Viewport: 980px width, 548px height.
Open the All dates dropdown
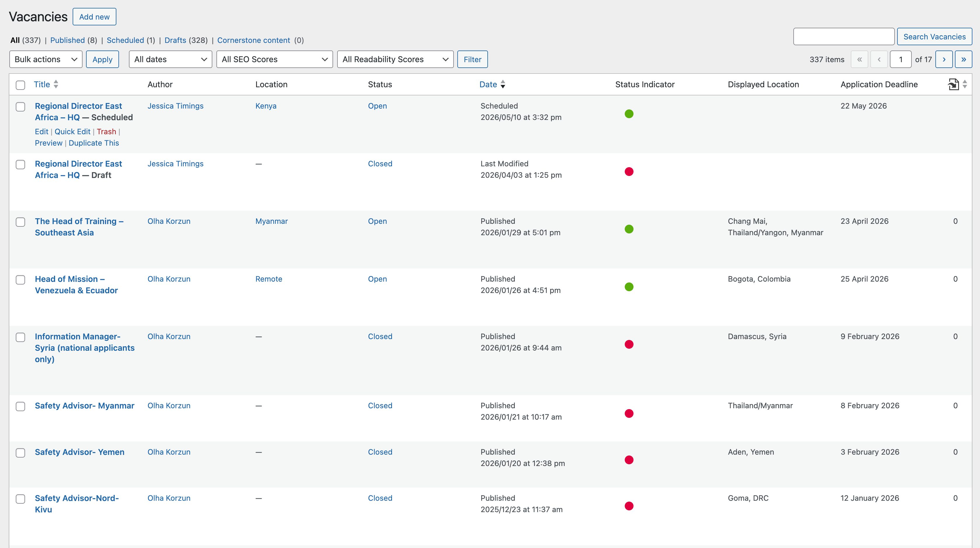tap(170, 59)
